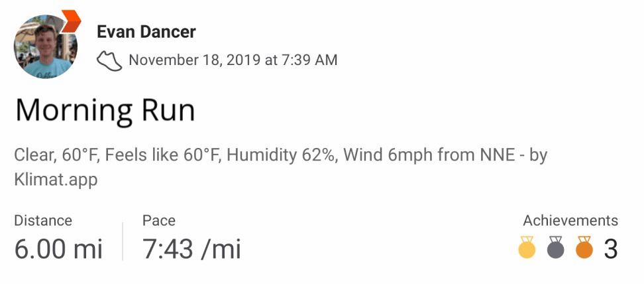Click the gold medal achievement icon

(527, 248)
